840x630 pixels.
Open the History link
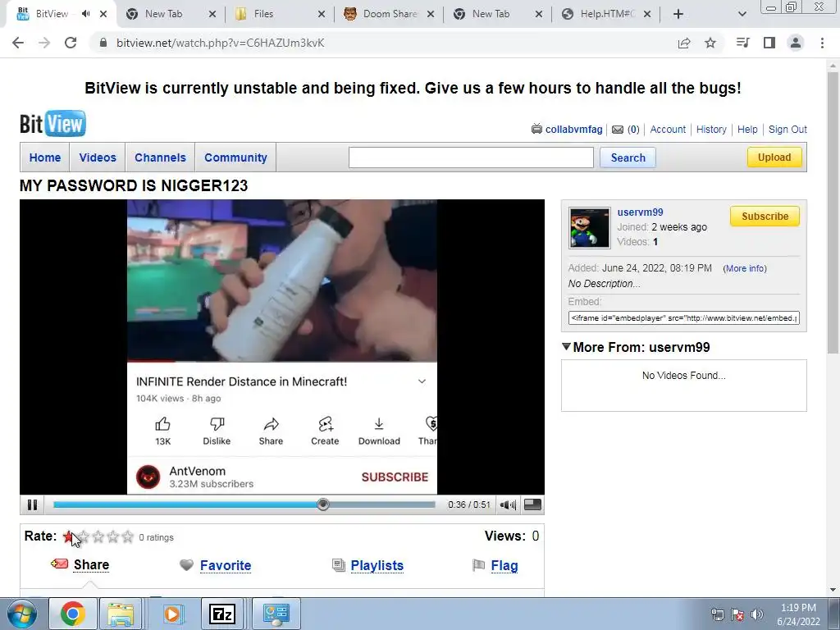pyautogui.click(x=711, y=129)
